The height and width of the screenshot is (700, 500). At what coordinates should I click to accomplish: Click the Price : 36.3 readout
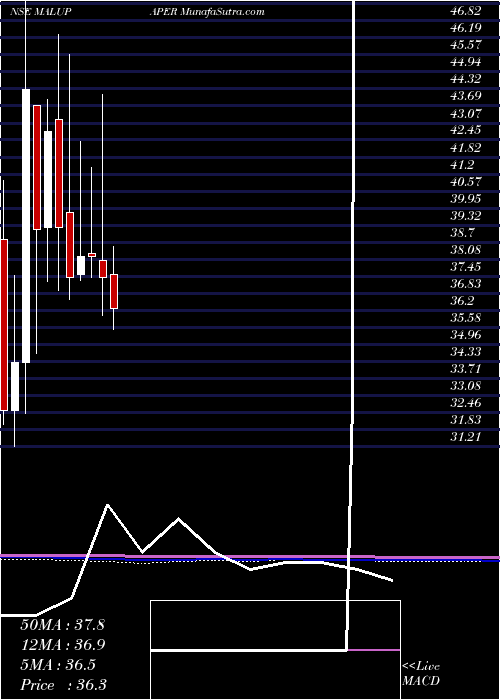(x=63, y=684)
